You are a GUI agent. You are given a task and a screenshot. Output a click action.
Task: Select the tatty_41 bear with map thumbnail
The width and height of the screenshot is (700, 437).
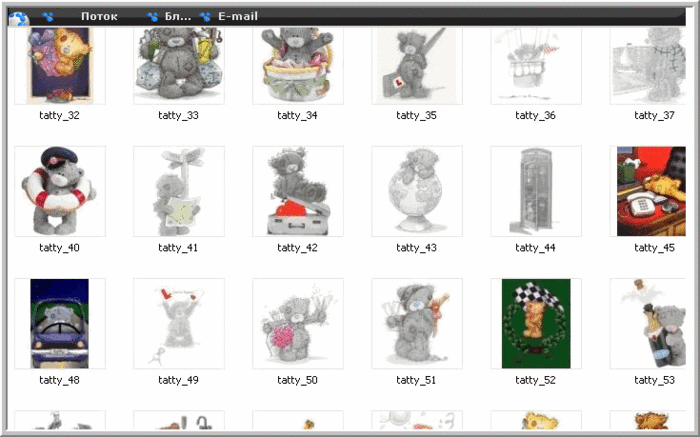[x=179, y=191]
